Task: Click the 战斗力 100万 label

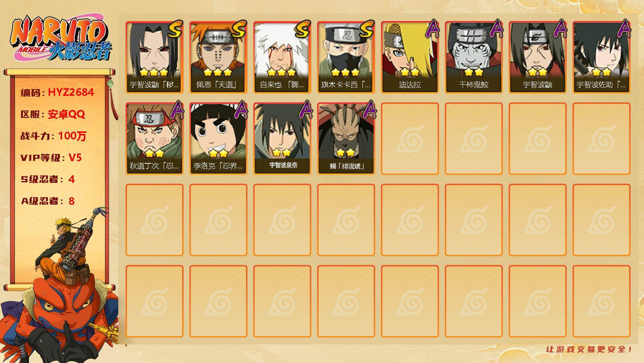Action: 53,136
